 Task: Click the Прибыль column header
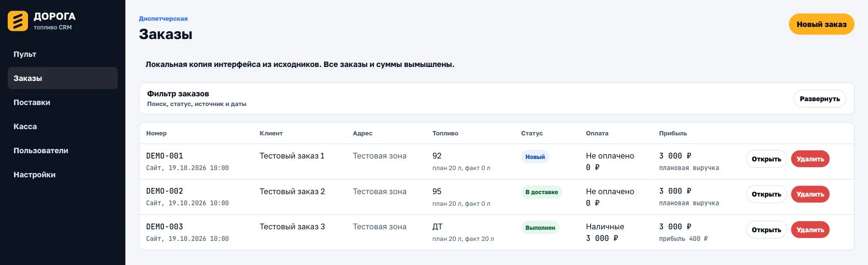[673, 133]
